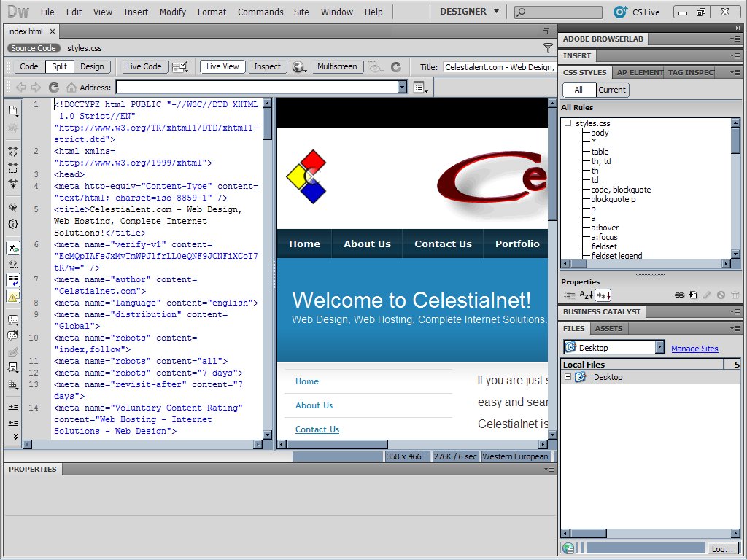Click Manage Sites link

pyautogui.click(x=694, y=349)
